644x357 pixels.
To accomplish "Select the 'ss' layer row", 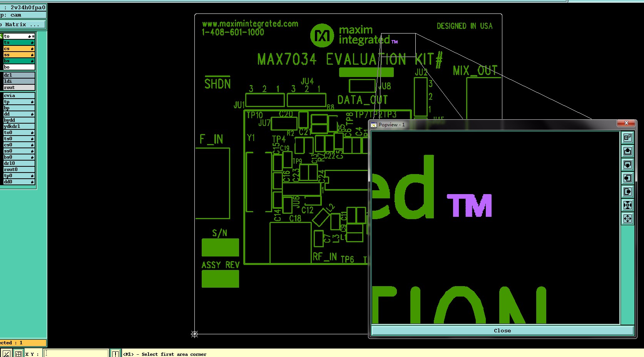I will coord(19,55).
